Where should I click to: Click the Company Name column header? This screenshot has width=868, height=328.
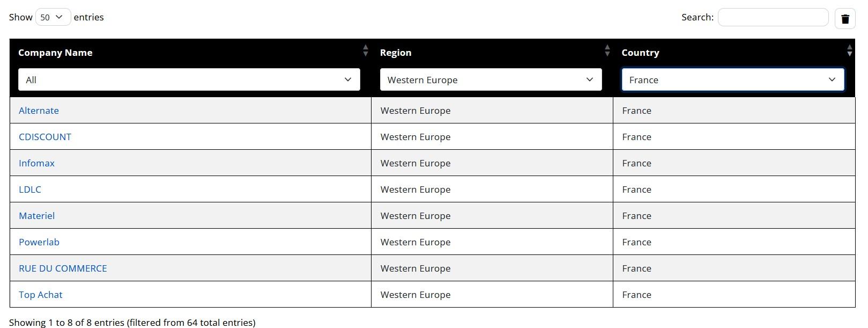point(55,53)
